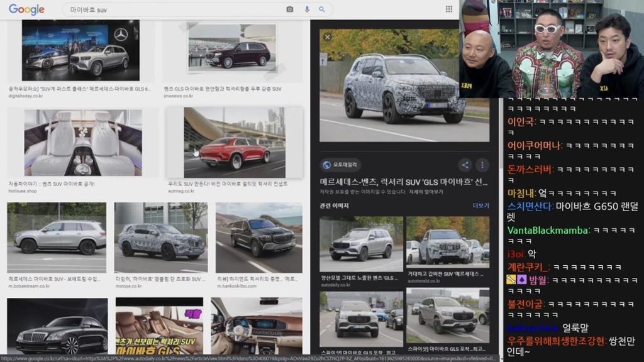
Task: Click autmag.co.kr source text
Action: point(181,191)
